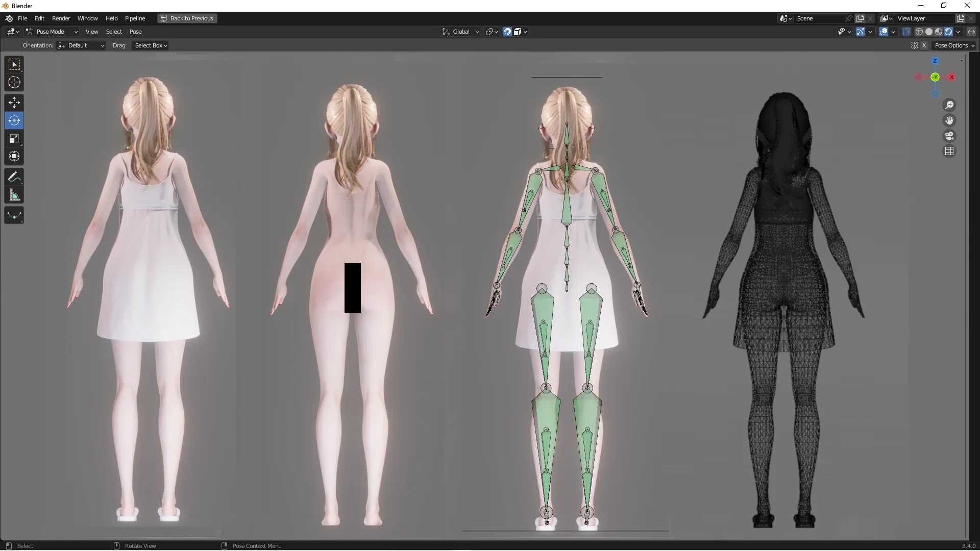Select the 3D Cursor tool
Screen dimensions: 980x551
[14, 82]
